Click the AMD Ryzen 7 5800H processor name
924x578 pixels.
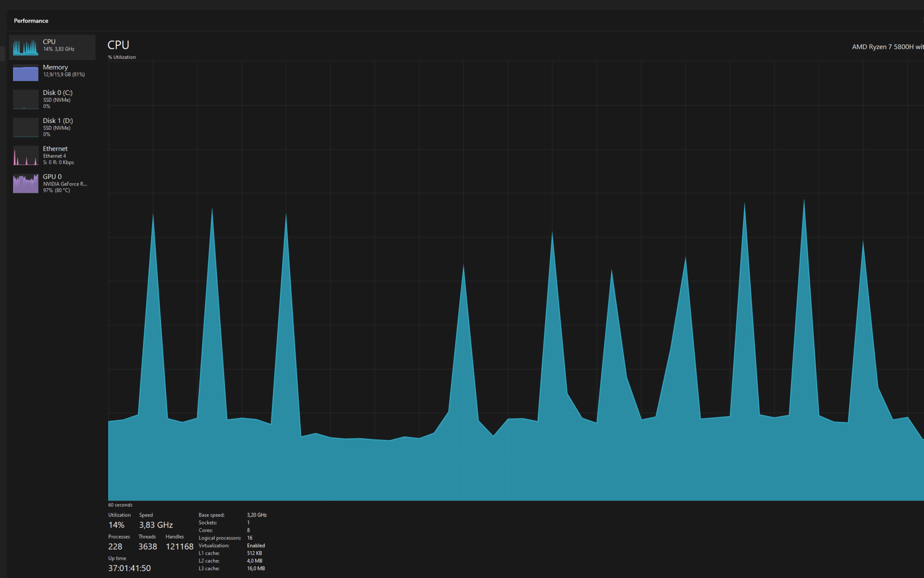[887, 47]
